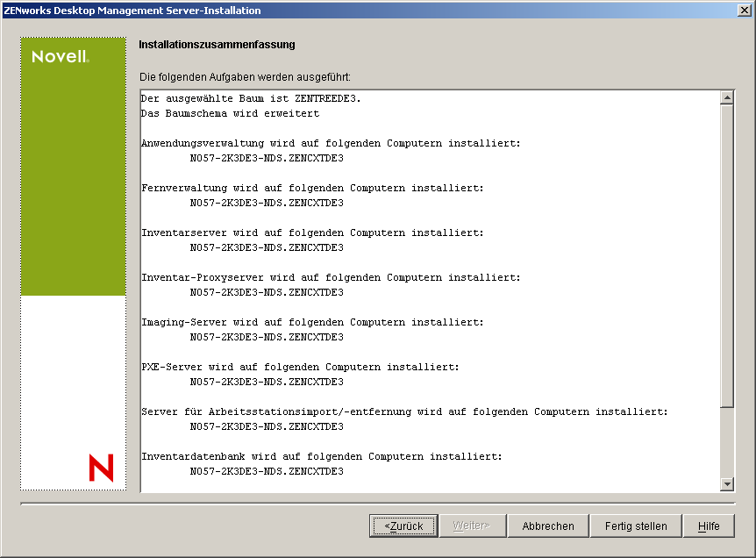Click the computer name under Fernverwaltung
The width and height of the screenshot is (756, 558).
tap(267, 203)
